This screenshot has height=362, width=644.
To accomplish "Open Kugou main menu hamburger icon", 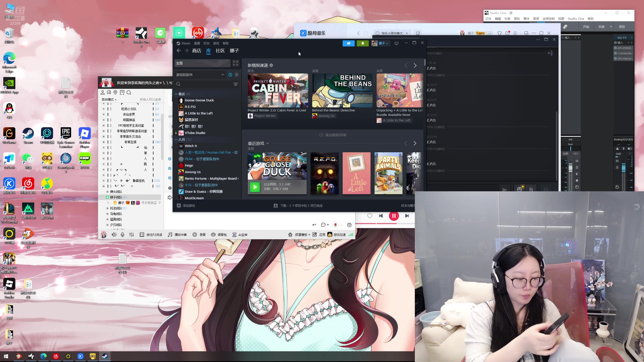I will pos(515,33).
